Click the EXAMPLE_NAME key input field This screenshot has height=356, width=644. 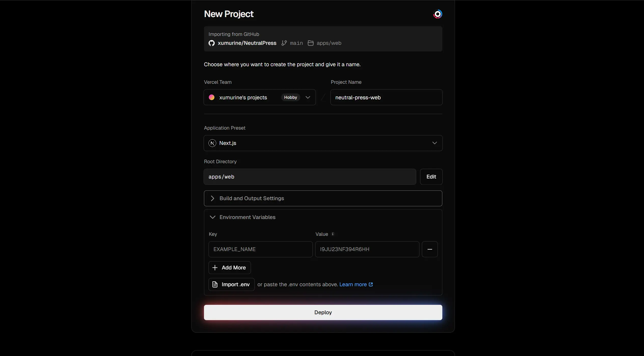(x=260, y=249)
